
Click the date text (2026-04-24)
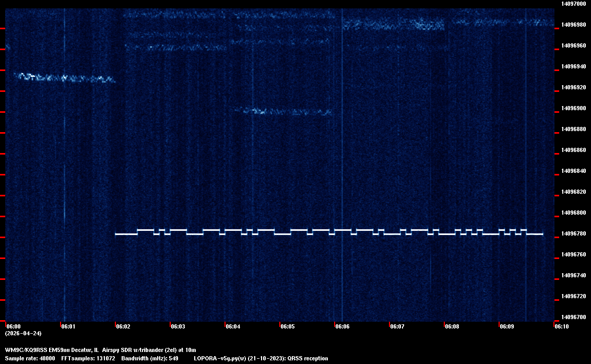[x=23, y=333]
